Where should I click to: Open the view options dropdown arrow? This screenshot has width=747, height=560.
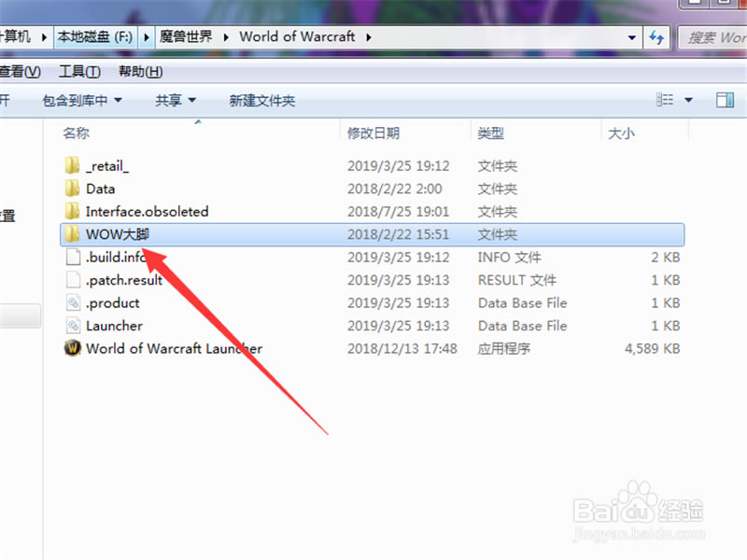[689, 100]
